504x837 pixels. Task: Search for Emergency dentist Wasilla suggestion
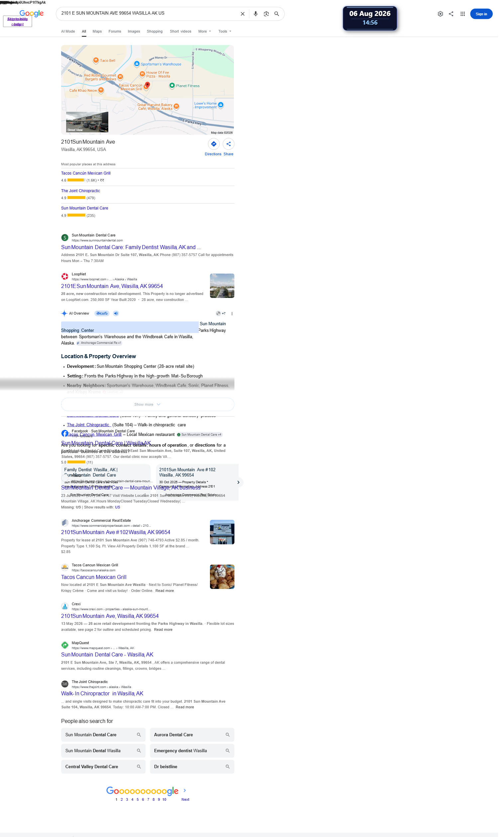click(192, 751)
